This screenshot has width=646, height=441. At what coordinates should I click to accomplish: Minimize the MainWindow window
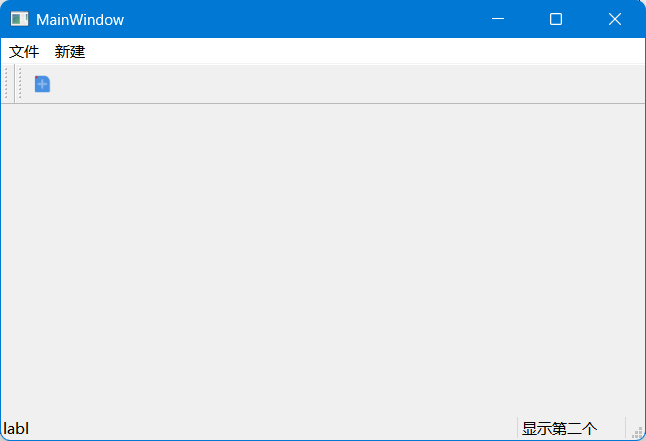point(498,19)
